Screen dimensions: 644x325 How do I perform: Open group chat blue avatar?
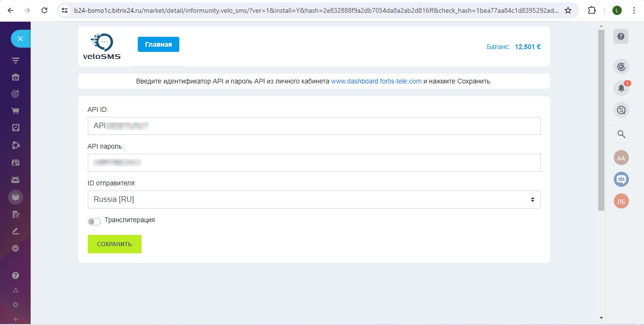(621, 179)
